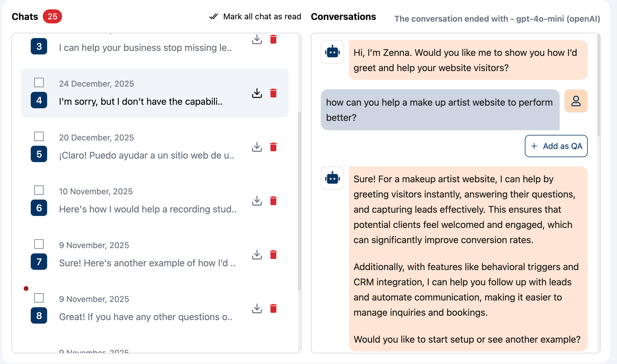Download the chat 4 conversation
The image size is (617, 364).
(257, 93)
